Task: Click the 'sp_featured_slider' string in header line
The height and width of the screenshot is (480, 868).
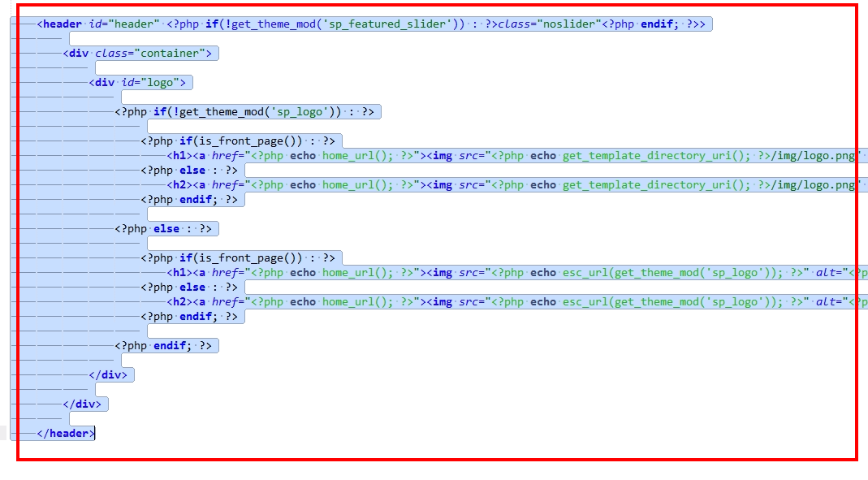Action: (x=388, y=24)
